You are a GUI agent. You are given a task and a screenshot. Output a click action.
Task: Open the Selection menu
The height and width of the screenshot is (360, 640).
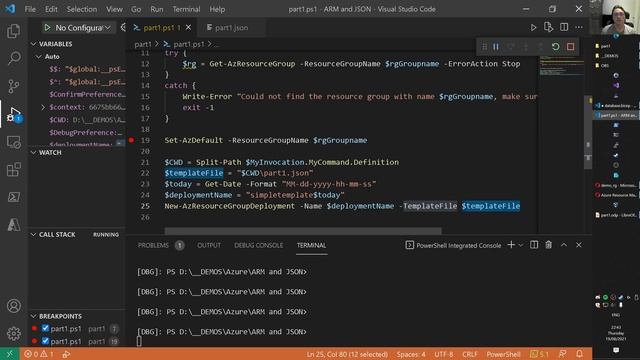[82, 9]
